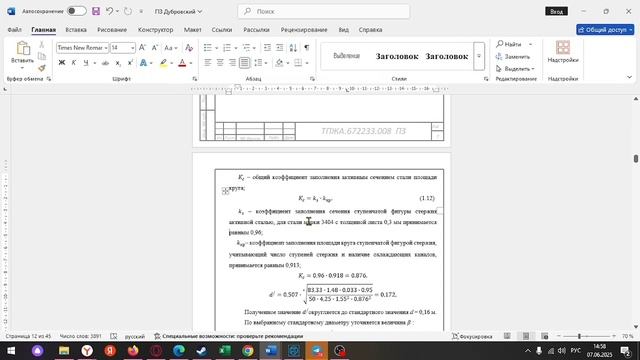640x360 pixels.
Task: Expand the numbering list dropdown
Action: coord(236,48)
